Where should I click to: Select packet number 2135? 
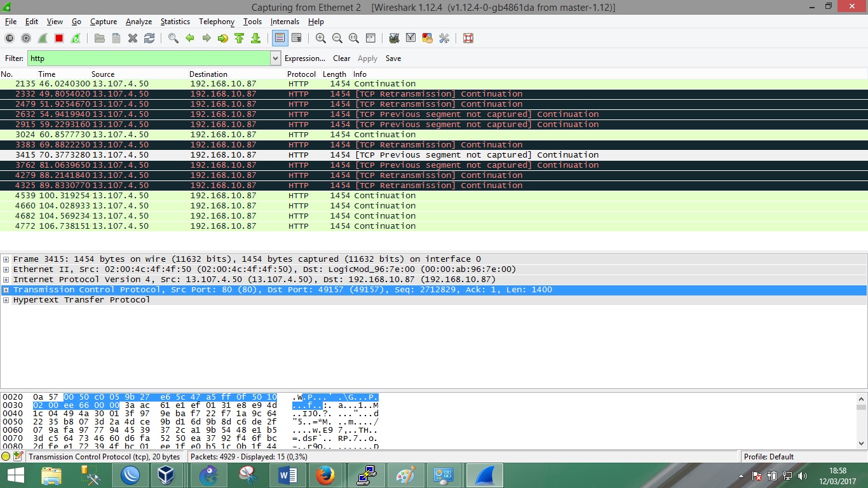433,84
